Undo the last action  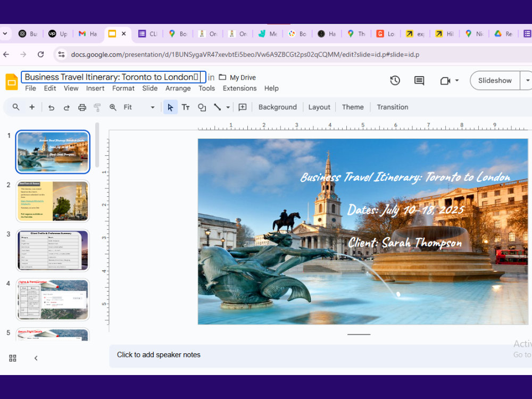(x=51, y=107)
